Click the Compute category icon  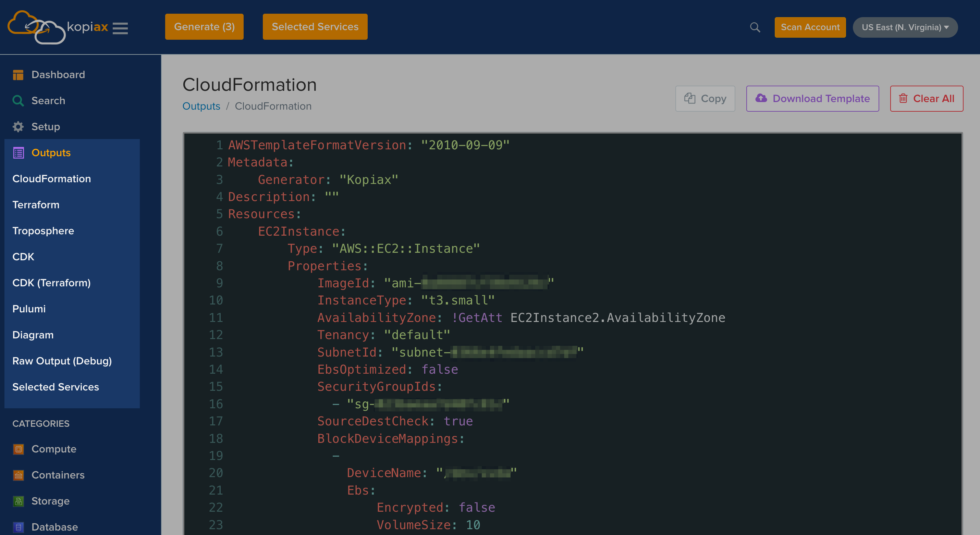(18, 449)
